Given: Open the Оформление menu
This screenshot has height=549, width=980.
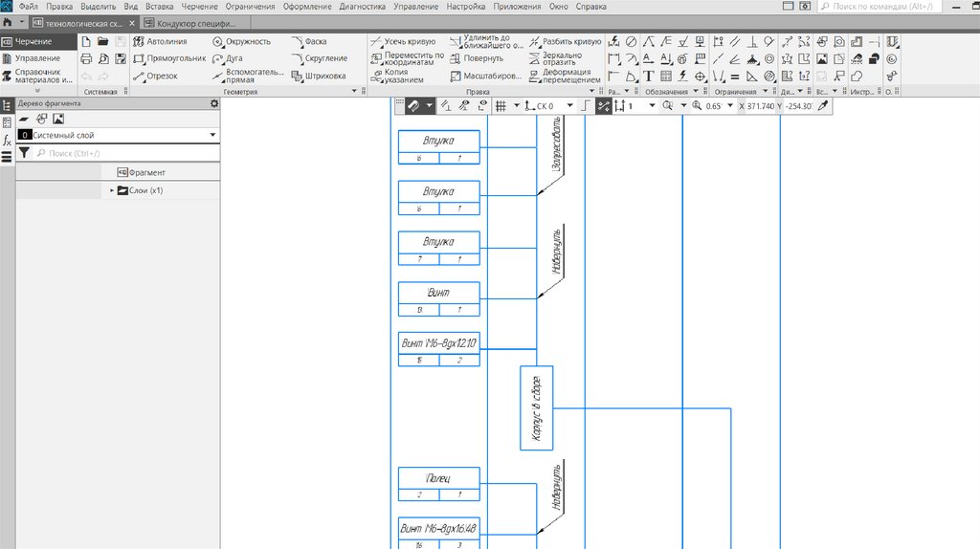Looking at the screenshot, I should point(307,7).
